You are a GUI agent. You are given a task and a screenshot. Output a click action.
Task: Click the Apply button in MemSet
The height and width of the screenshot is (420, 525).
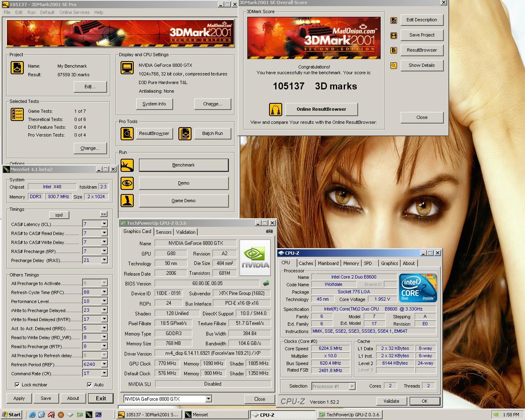click(19, 398)
